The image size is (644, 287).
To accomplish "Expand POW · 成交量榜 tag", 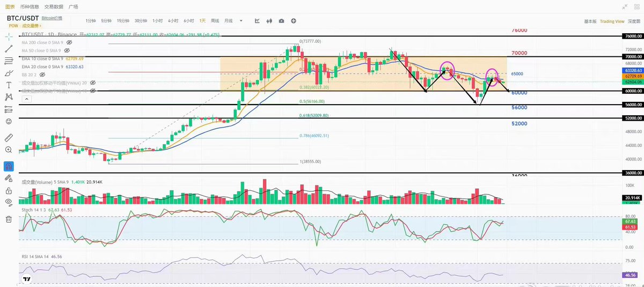I will tap(24, 25).
